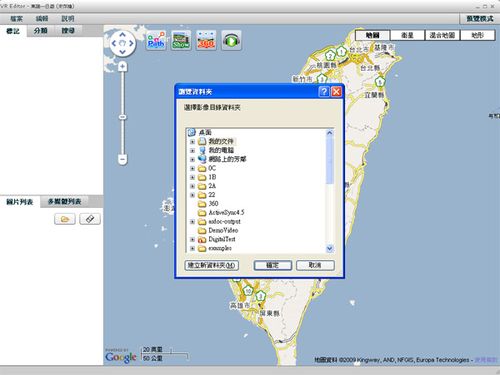Screen dimensions: 500x375
Task: Click the 建立新資料夾 button
Action: tap(212, 265)
